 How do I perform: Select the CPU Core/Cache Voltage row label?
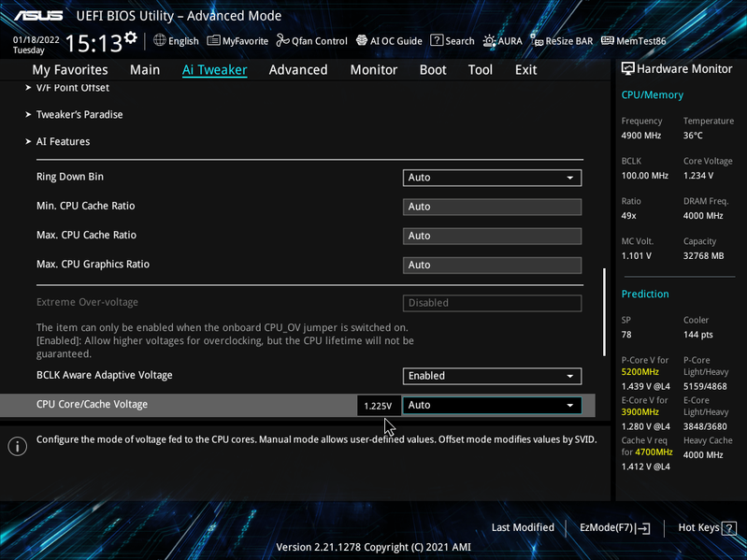(x=92, y=404)
